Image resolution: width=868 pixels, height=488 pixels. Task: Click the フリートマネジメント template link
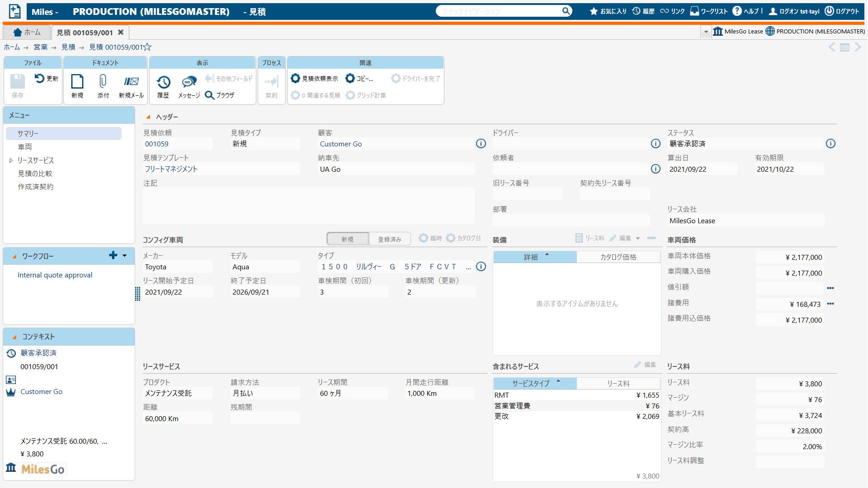point(171,169)
